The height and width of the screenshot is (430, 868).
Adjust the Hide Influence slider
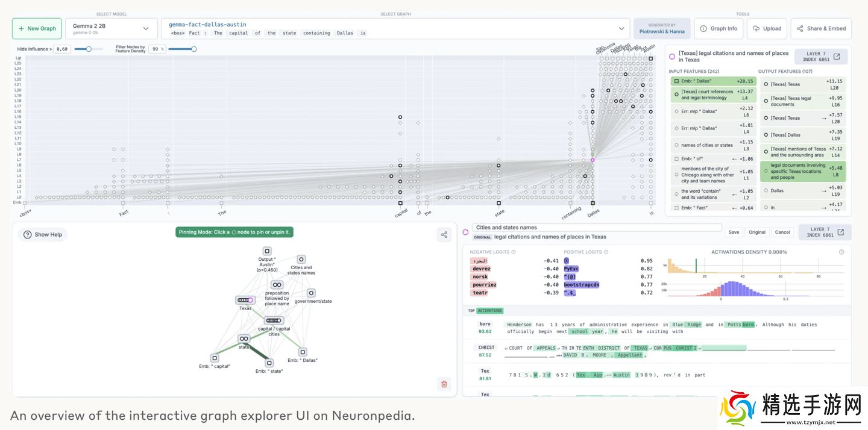pyautogui.click(x=89, y=49)
